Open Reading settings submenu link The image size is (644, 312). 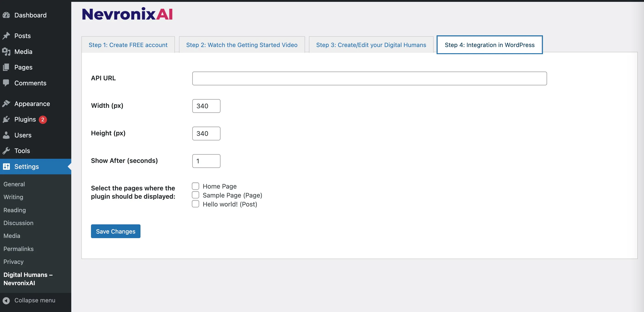coord(14,210)
